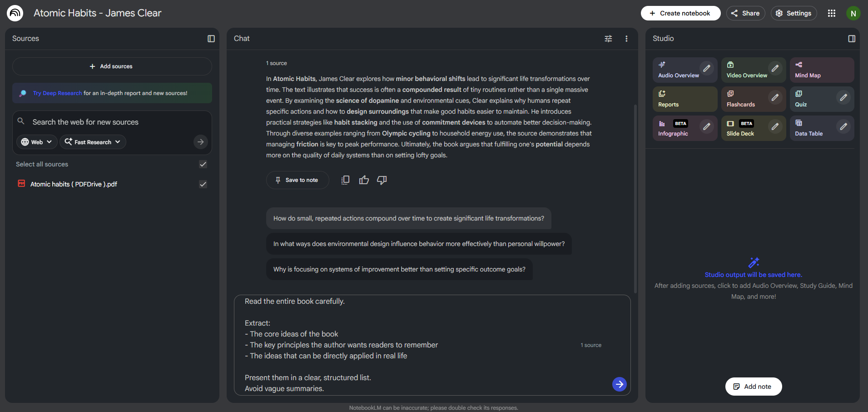
Task: Open the Web source type dropdown
Action: pyautogui.click(x=37, y=142)
